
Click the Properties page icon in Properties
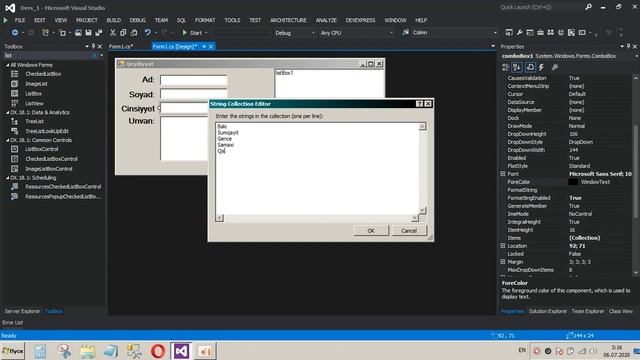(x=530, y=67)
